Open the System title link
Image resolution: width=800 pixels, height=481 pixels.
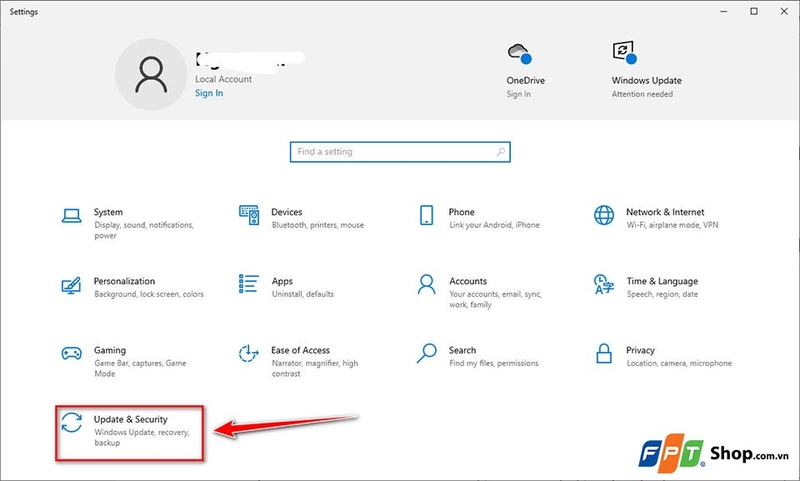(108, 212)
